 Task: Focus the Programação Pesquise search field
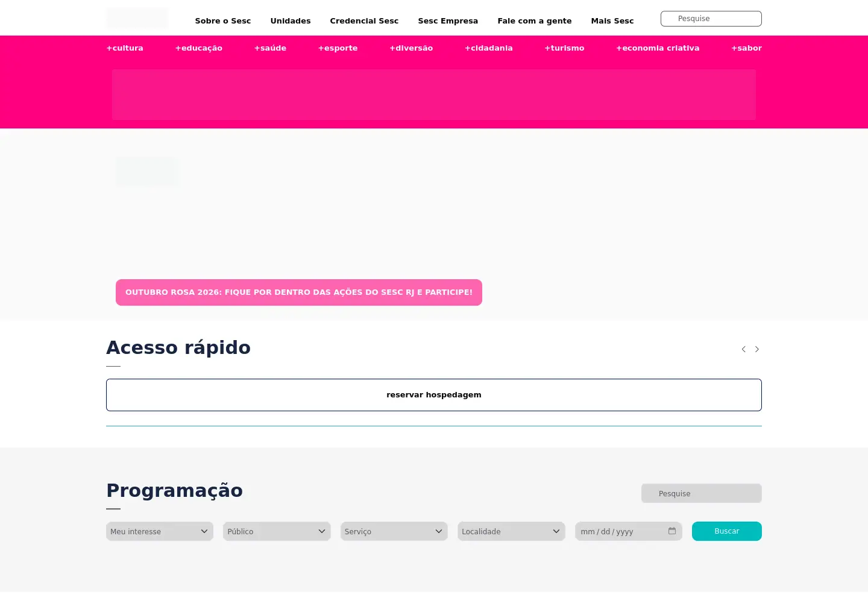(x=702, y=493)
